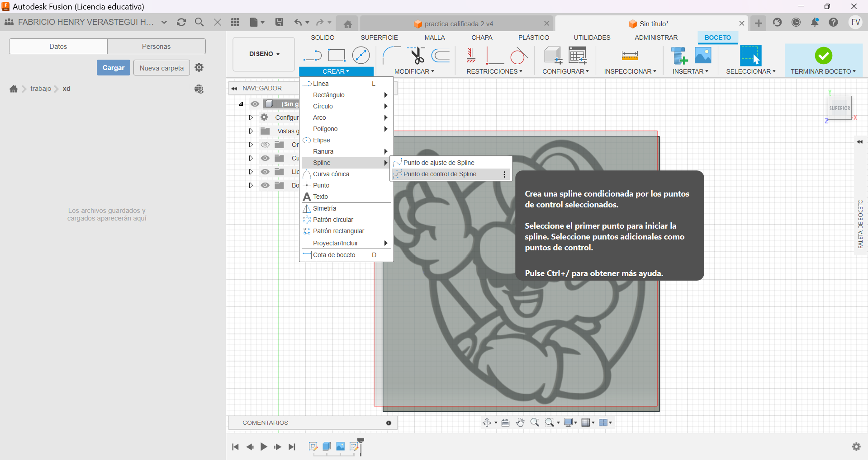The width and height of the screenshot is (868, 460).
Task: Select Curva cónica from the Crear menu
Action: (346, 174)
